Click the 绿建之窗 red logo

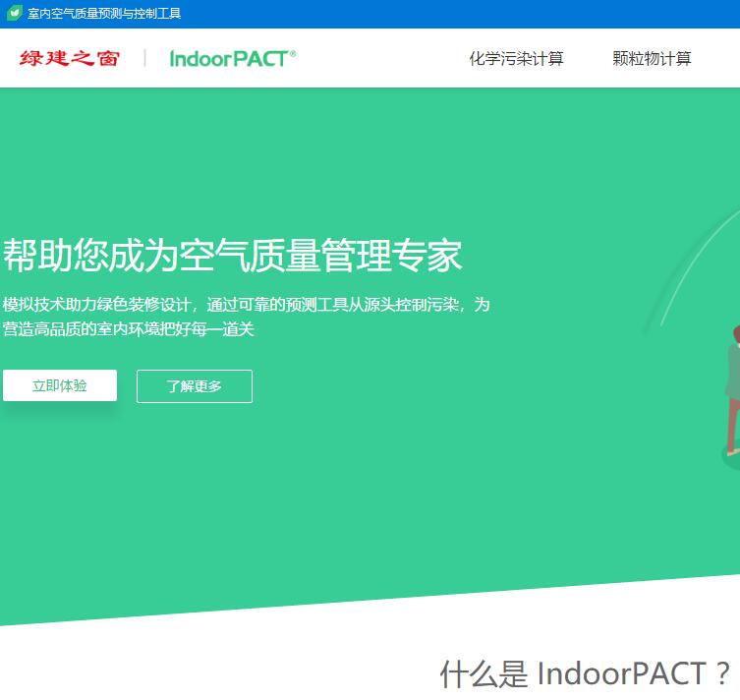pyautogui.click(x=70, y=58)
